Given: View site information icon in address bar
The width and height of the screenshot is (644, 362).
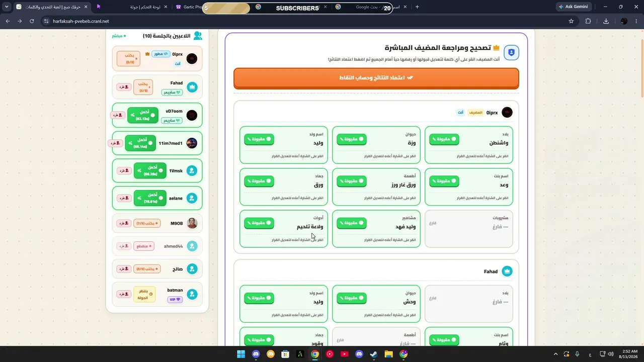Looking at the screenshot, I should click(46, 21).
